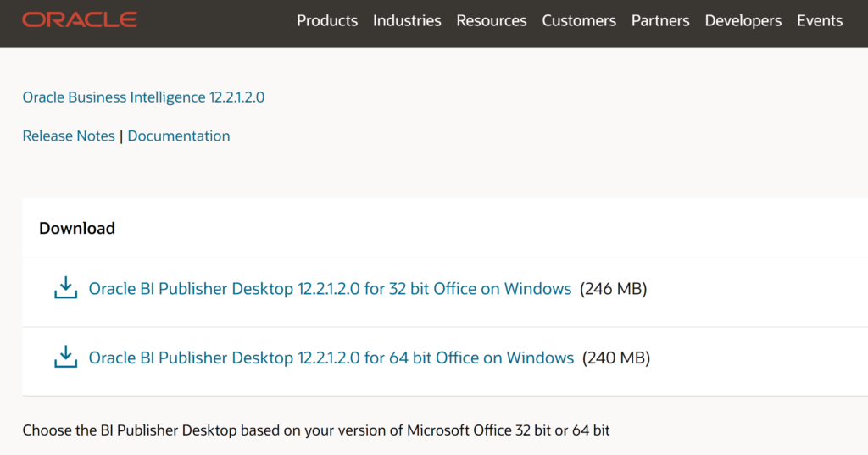Open Oracle Business Intelligence 12.2.1.2.0 link
868x455 pixels.
(x=143, y=97)
